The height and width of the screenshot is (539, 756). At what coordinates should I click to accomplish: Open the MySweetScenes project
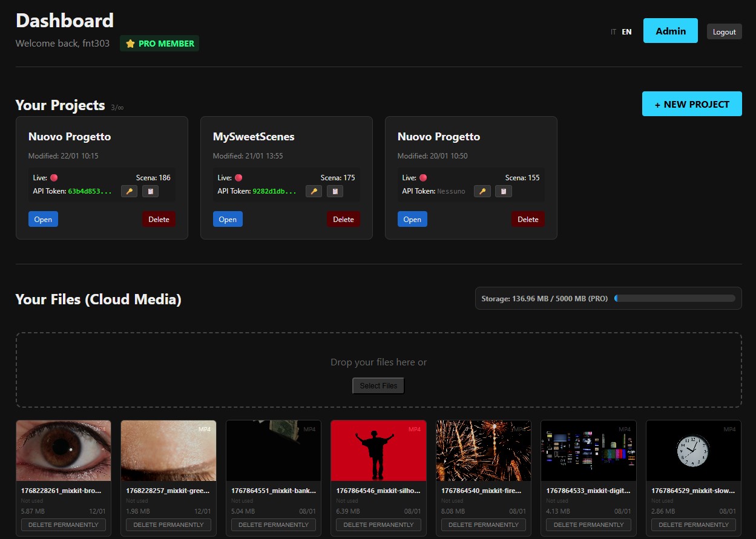point(228,219)
